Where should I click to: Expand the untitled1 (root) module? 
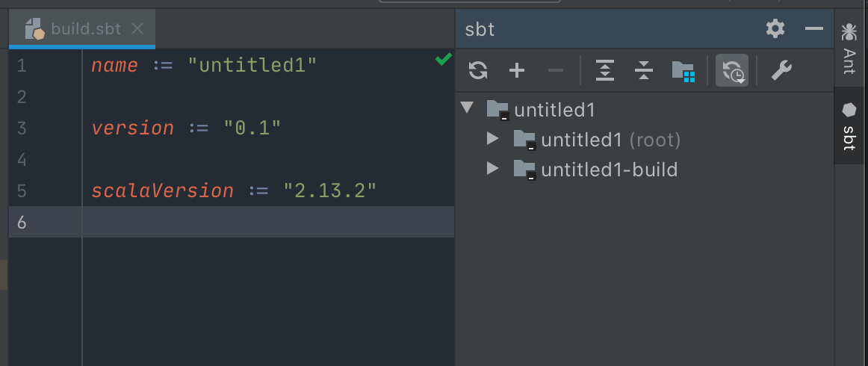point(492,139)
